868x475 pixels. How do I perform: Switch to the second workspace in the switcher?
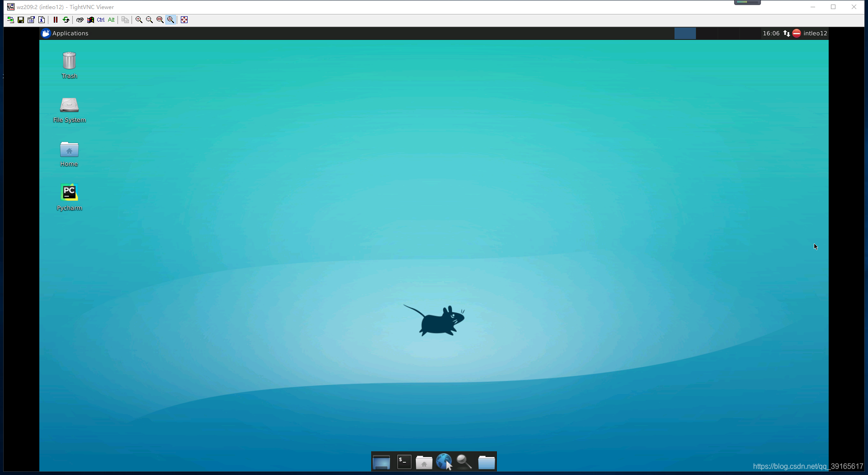pos(707,33)
